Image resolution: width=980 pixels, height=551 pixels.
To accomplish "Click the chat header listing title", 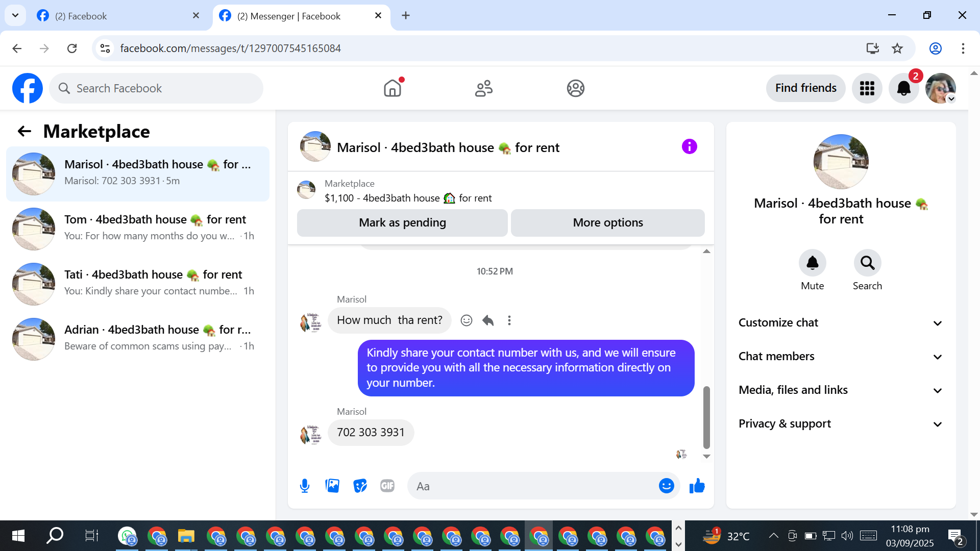I will 448,148.
